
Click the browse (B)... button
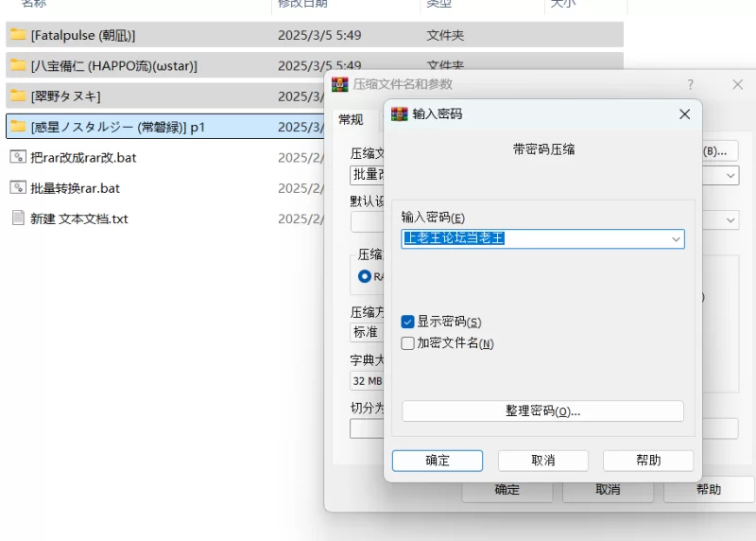pos(720,151)
